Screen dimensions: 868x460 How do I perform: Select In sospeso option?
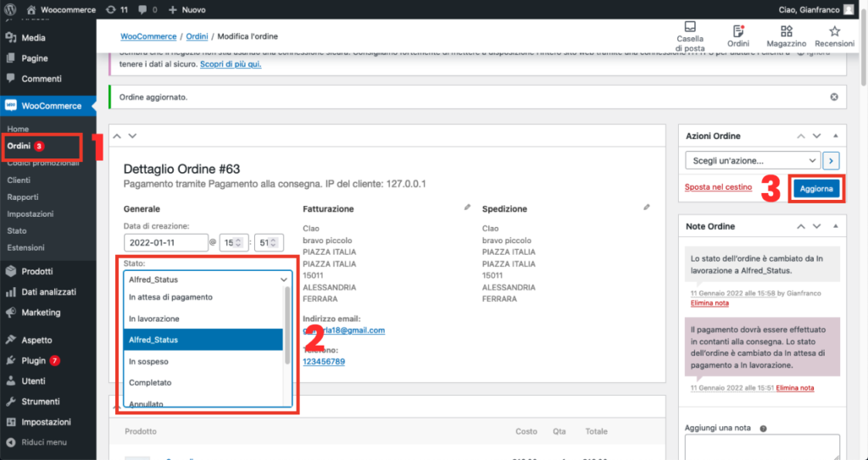(203, 362)
